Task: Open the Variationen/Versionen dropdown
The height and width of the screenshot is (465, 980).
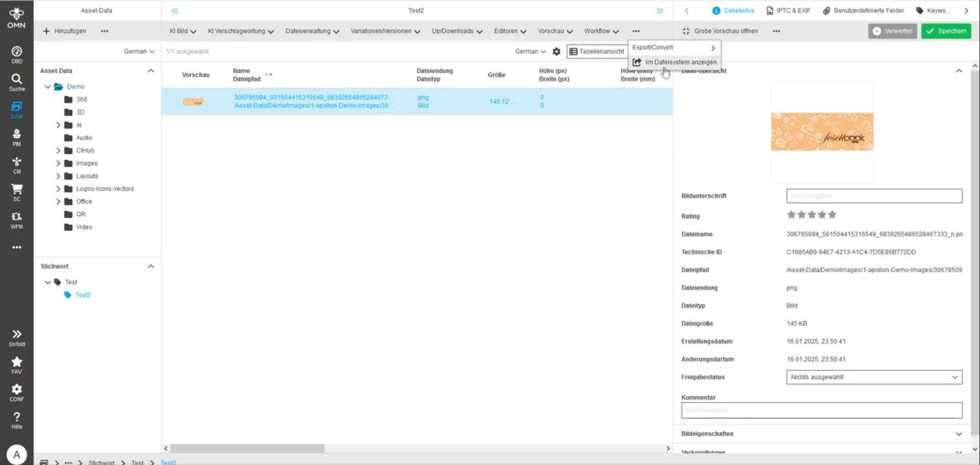Action: point(385,31)
